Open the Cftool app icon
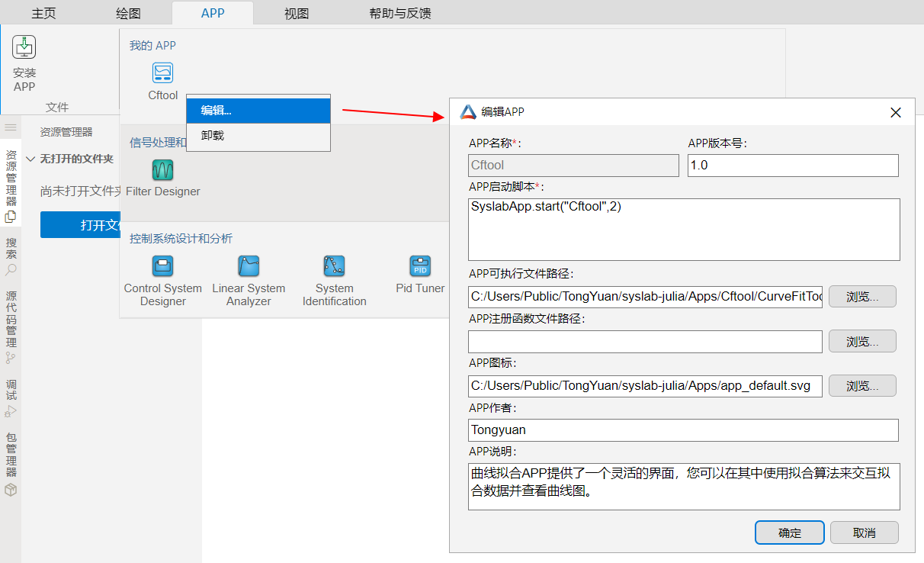Viewport: 924px width, 563px height. 162,73
